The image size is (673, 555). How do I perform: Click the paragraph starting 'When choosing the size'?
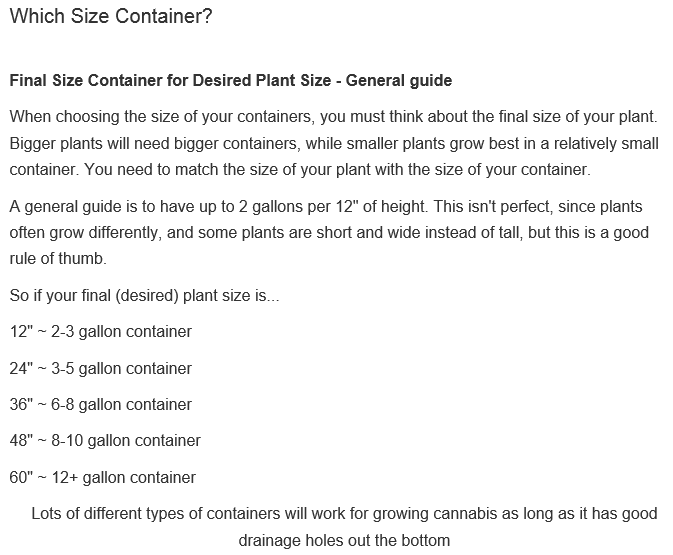click(334, 143)
